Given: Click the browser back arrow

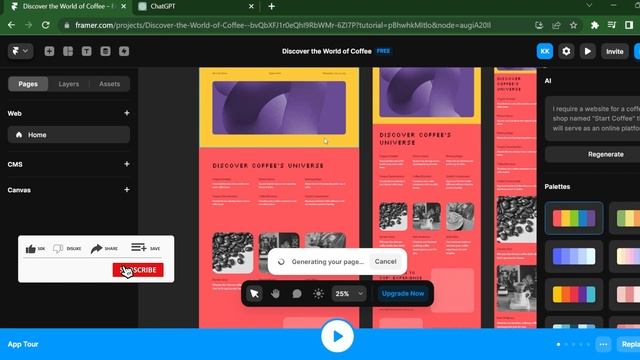Looking at the screenshot, I should (11, 25).
